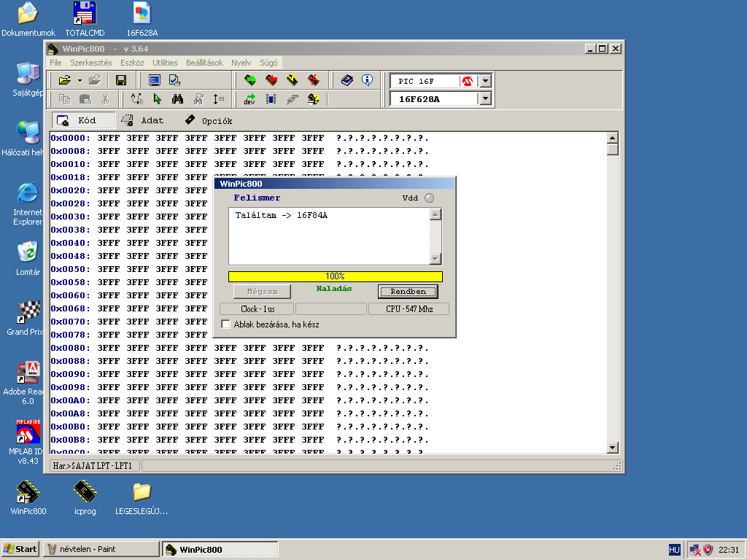The height and width of the screenshot is (560, 747).
Task: Click the WinPic800 taskbar button
Action: 220,549
